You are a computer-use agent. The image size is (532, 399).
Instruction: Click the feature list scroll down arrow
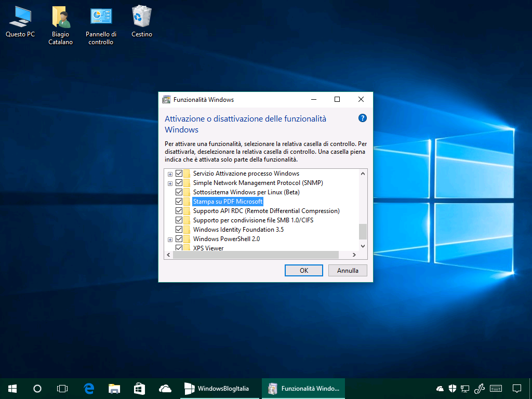[x=363, y=246]
